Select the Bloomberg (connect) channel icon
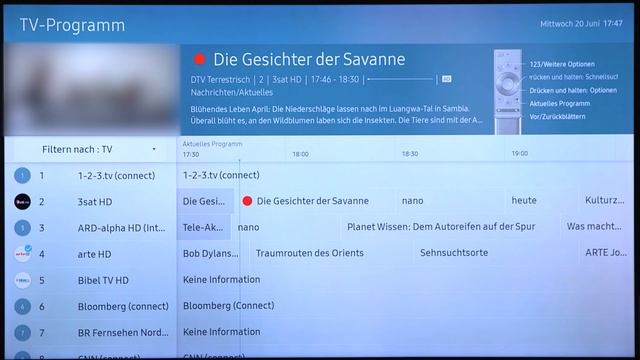Screen dimensions: 640x360 click(x=22, y=307)
